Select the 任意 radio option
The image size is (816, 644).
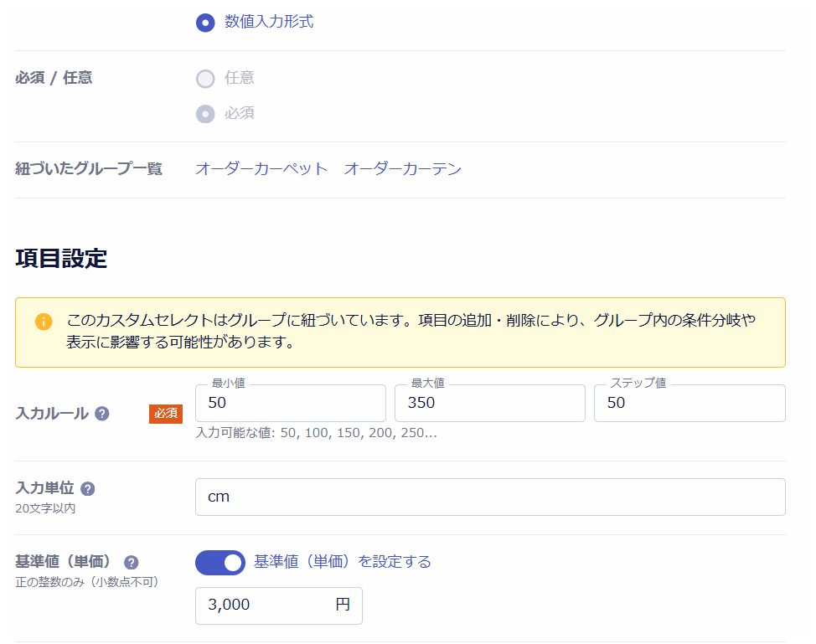(x=205, y=79)
